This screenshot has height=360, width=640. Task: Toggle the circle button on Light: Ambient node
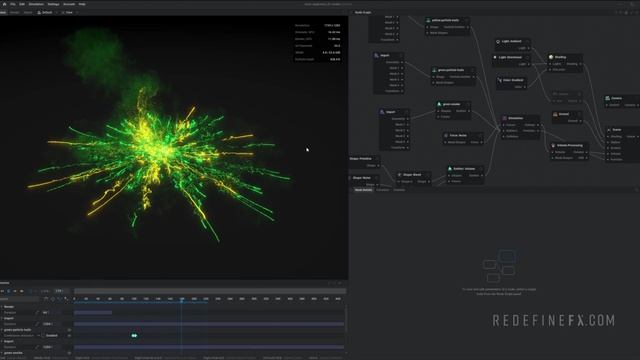pos(527,42)
